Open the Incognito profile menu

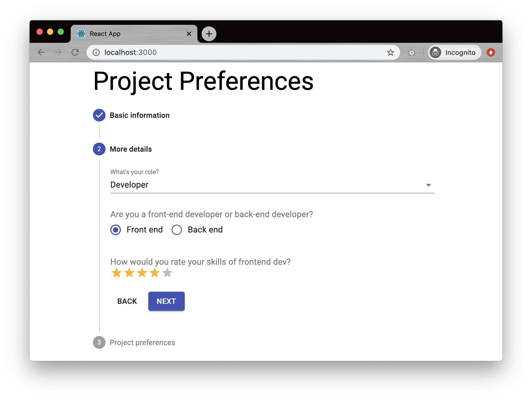454,53
